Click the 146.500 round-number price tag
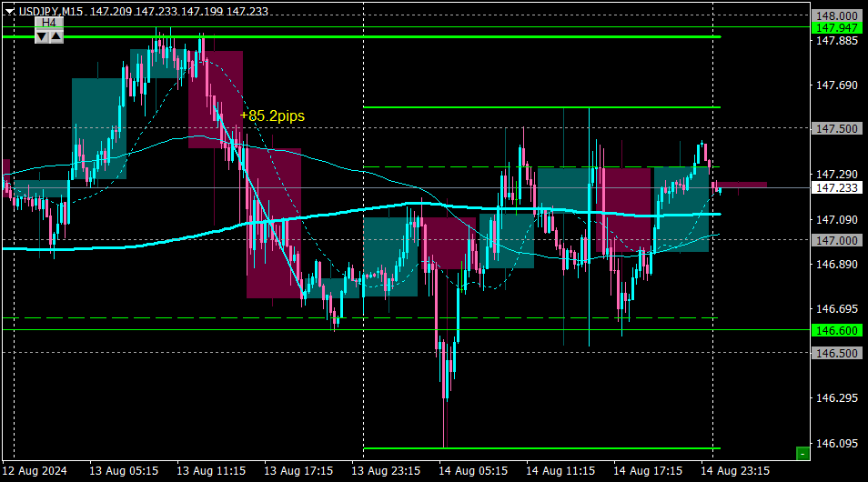The image size is (868, 482). point(837,353)
